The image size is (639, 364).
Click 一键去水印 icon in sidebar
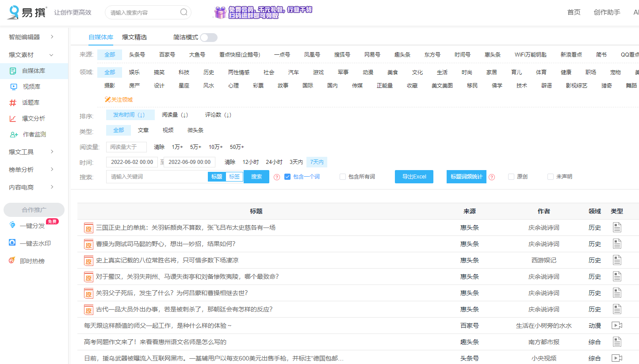12,243
